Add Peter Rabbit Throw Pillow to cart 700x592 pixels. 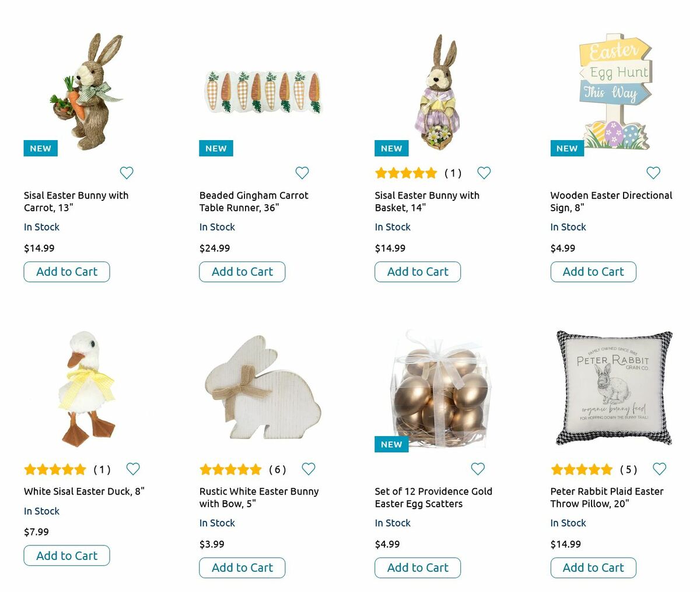[593, 568]
